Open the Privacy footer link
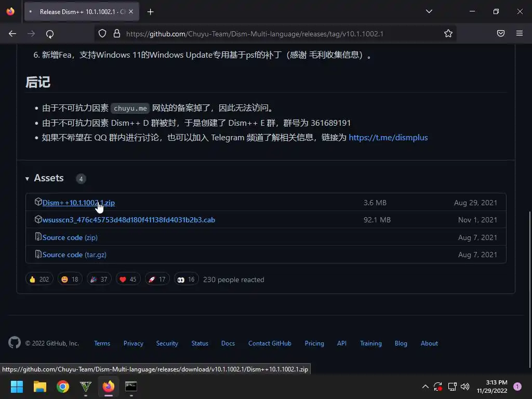532x399 pixels. [x=134, y=343]
